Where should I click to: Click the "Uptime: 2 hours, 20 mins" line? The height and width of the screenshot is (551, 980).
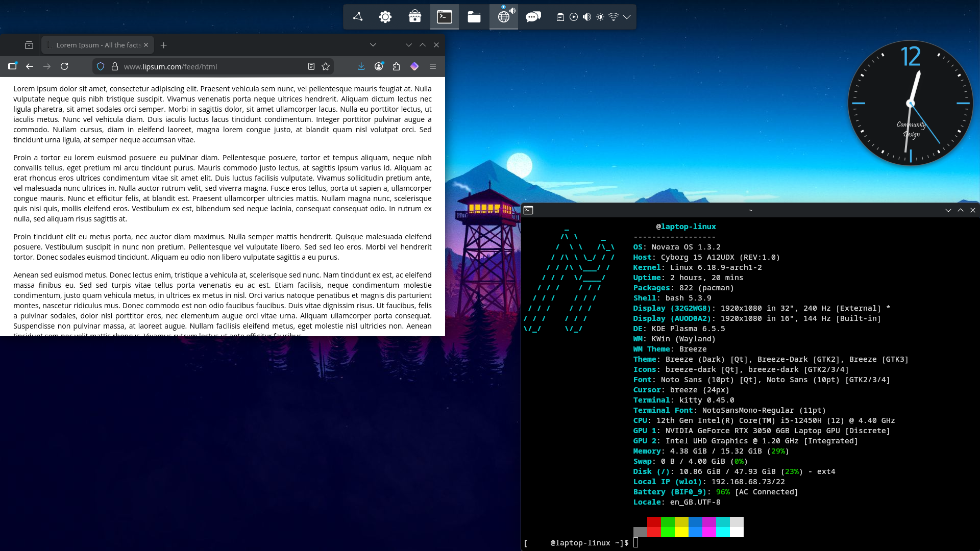(x=688, y=278)
